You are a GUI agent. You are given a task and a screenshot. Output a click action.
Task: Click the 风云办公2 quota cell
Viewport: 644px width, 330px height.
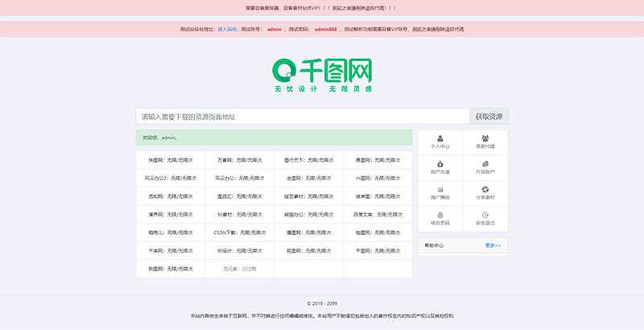pos(171,178)
